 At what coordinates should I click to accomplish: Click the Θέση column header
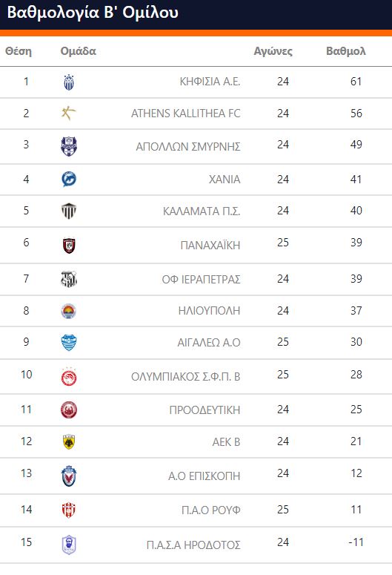pyautogui.click(x=19, y=51)
